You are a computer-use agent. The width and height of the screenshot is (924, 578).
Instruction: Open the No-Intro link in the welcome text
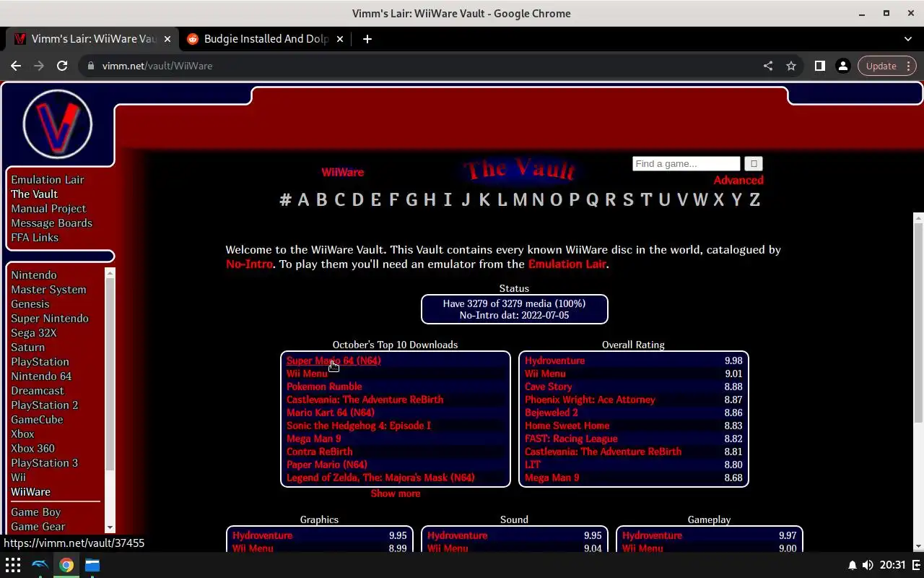[x=249, y=264]
